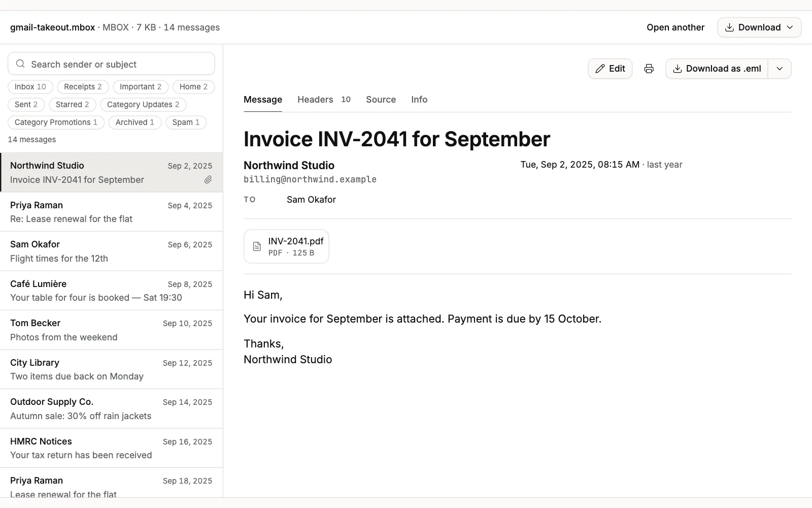The height and width of the screenshot is (508, 812).
Task: Open Tom Becker's Photos from the weekend
Action: coord(111,330)
